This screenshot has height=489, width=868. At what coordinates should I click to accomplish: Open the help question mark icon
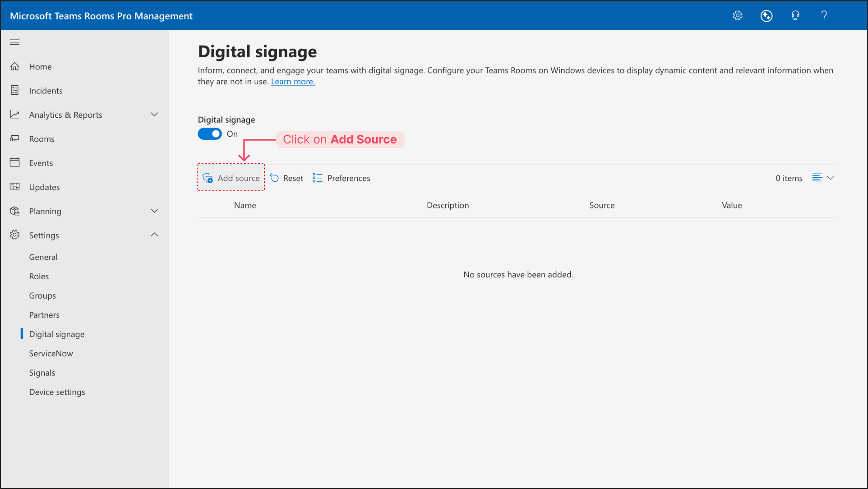[824, 16]
